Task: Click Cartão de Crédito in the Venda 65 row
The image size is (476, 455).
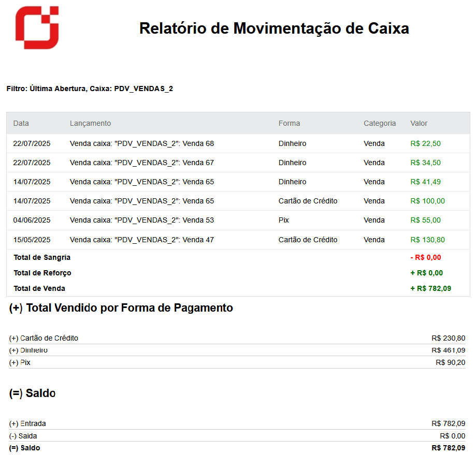Action: click(x=308, y=201)
